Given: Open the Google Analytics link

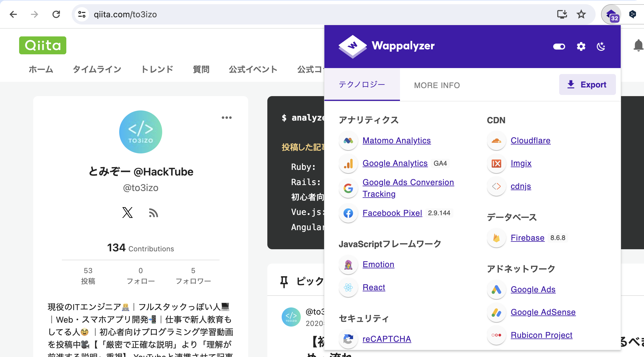Looking at the screenshot, I should pos(395,163).
